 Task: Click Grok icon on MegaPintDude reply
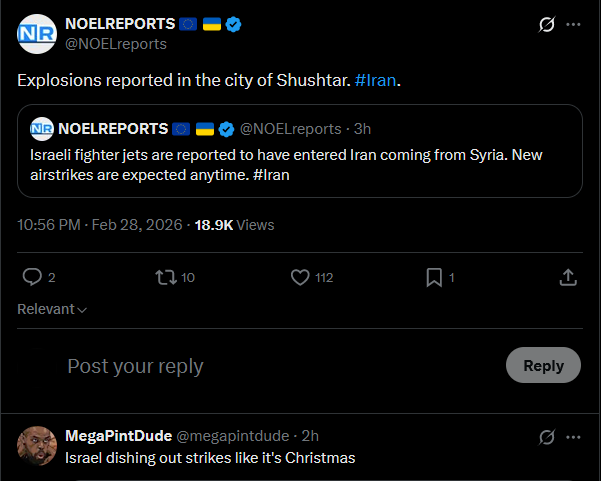(547, 437)
